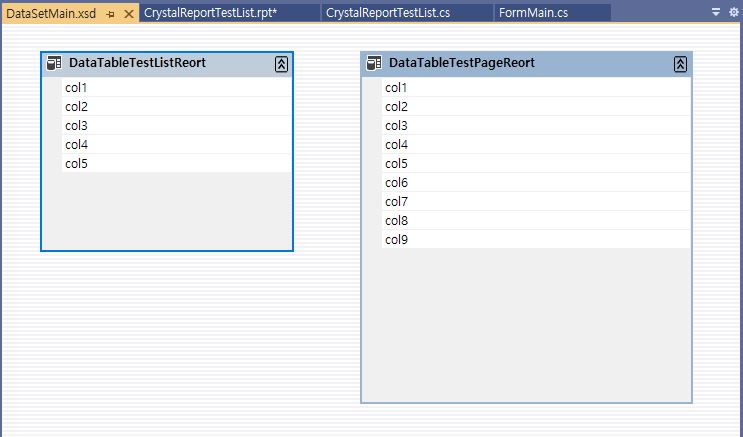Open the CrystalReportTestList.rpt* tab

[229, 13]
